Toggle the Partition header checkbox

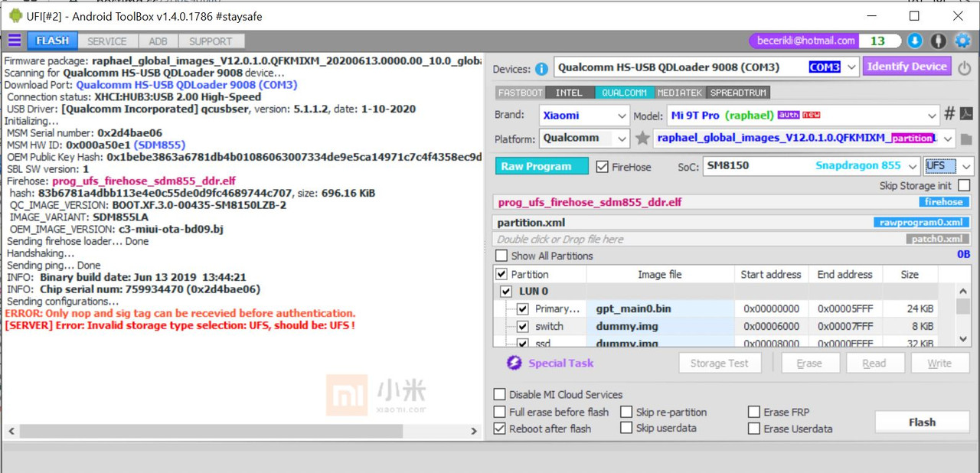(x=501, y=274)
